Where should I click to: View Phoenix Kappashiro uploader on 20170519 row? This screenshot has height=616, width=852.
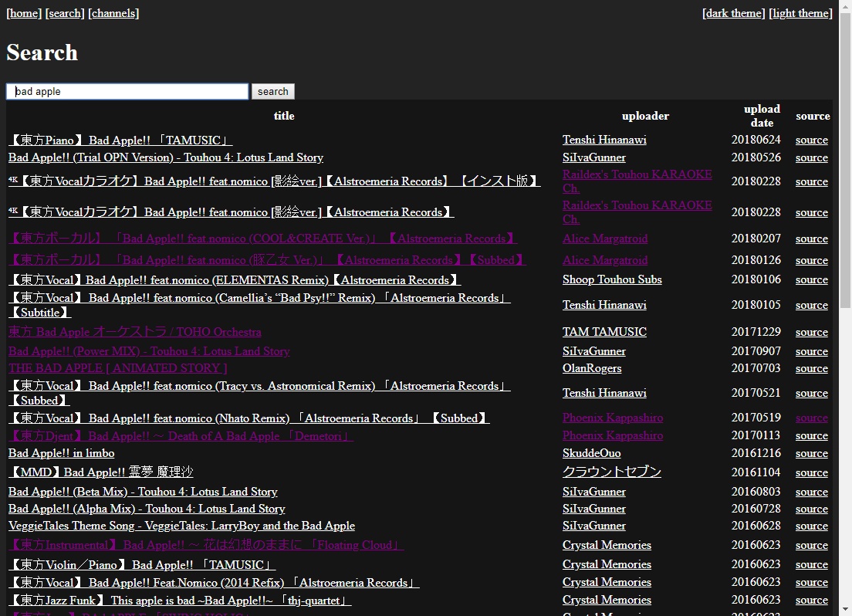tap(613, 418)
